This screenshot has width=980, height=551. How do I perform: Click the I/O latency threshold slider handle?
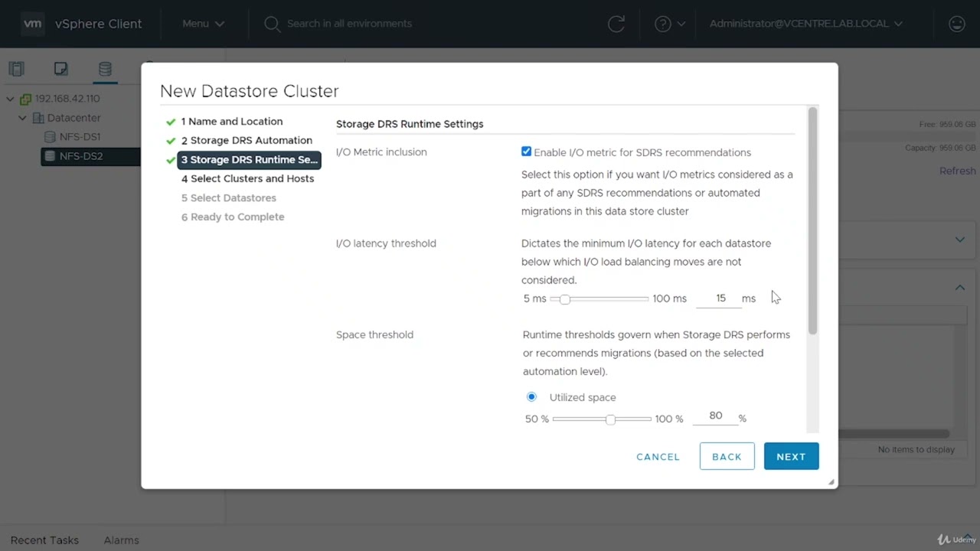[564, 298]
